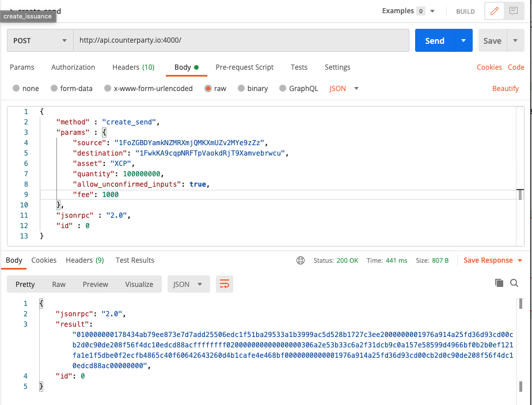Open the request Settings tab

click(337, 67)
